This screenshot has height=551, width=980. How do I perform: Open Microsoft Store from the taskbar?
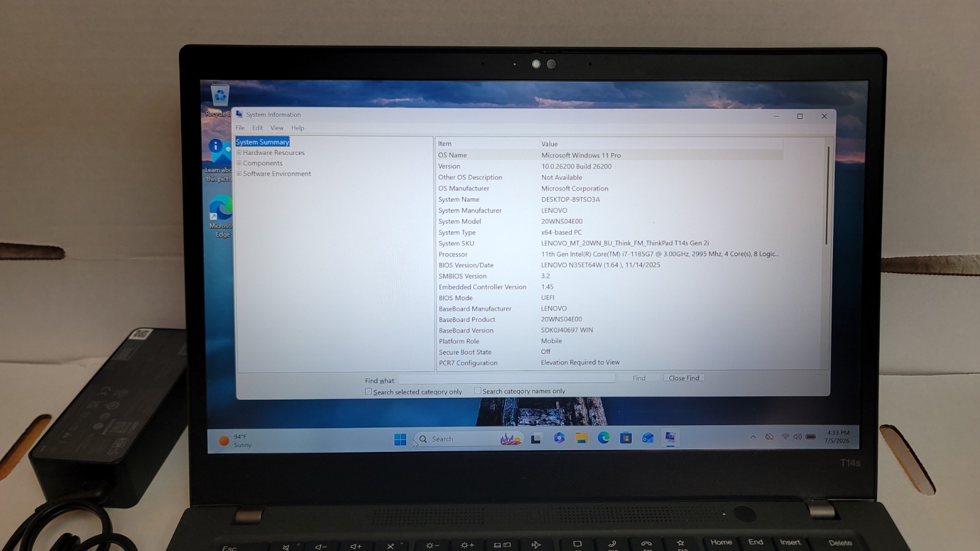[625, 437]
